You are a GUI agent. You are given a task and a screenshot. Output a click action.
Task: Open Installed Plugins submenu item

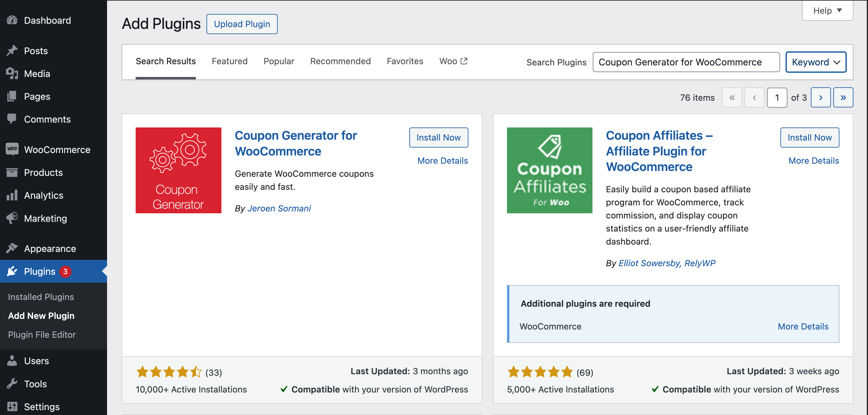[x=41, y=297]
